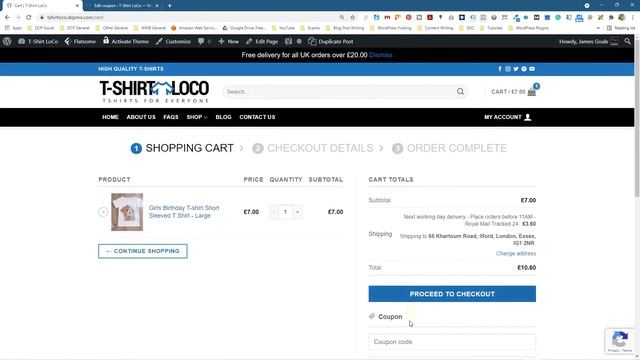Open the Amazon Web Services bookmark
Image resolution: width=640 pixels, height=360 pixels.
[x=194, y=28]
